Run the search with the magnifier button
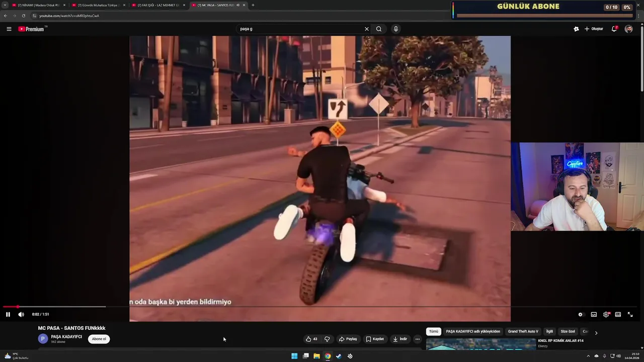The height and width of the screenshot is (362, 644). point(379,29)
